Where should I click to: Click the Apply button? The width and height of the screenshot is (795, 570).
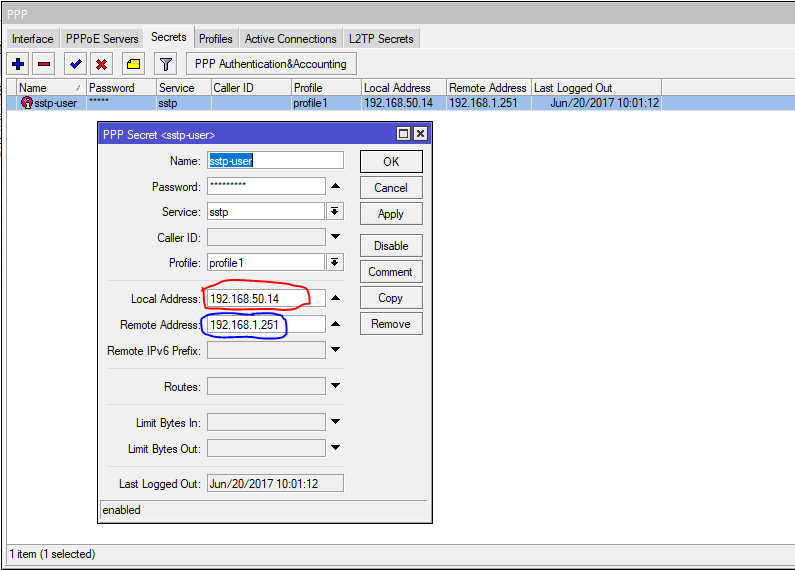click(390, 214)
